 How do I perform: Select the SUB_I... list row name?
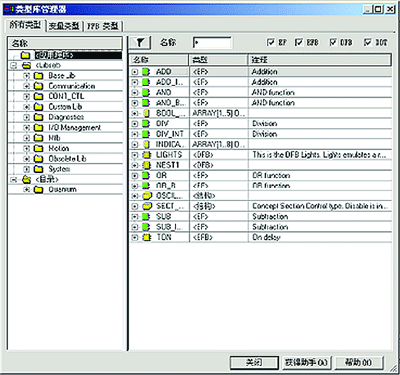170,227
